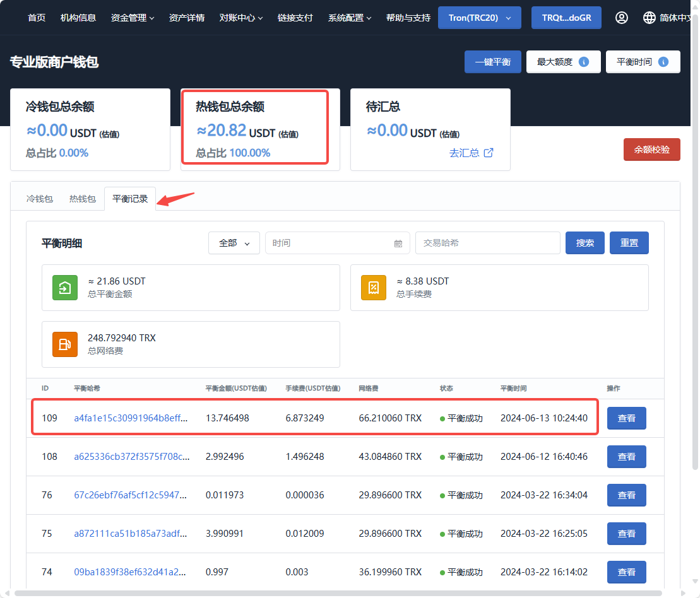Screen dimensions: 700x598
Task: Click 查看 for record ID 109
Action: (626, 418)
